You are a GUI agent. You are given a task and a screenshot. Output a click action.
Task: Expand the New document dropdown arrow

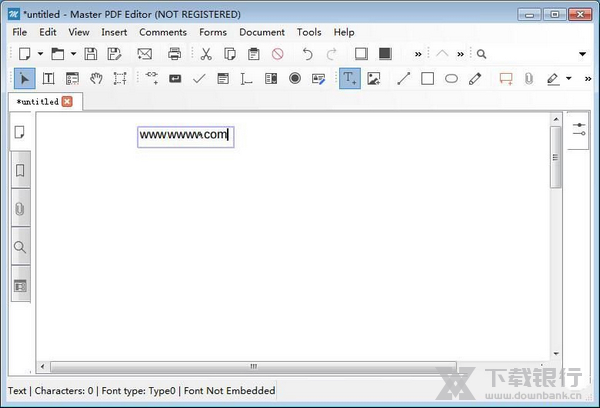pos(40,54)
